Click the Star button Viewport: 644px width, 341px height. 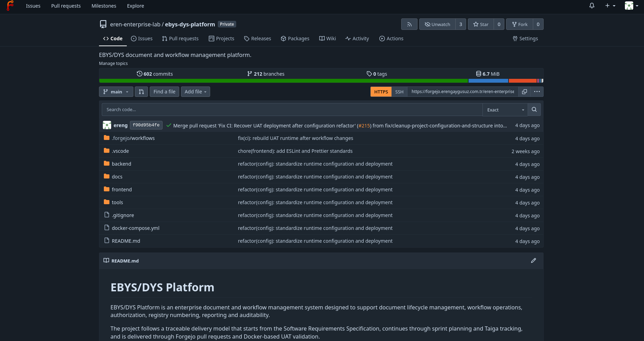[x=481, y=24]
